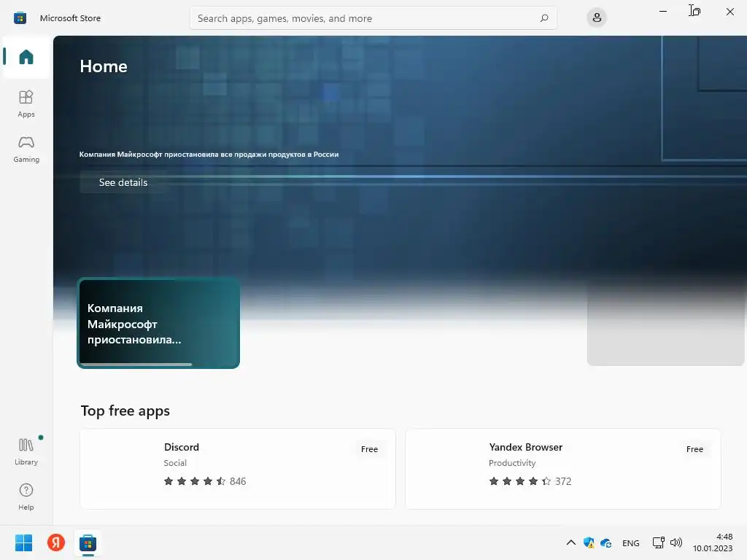Open the Library section in the sidebar
Image resolution: width=747 pixels, height=560 pixels.
tap(26, 451)
